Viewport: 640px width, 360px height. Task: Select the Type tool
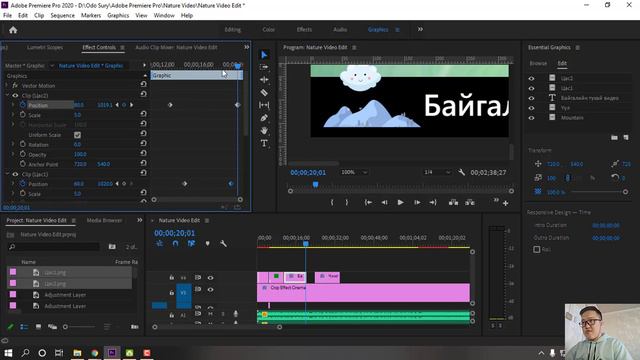(x=264, y=143)
